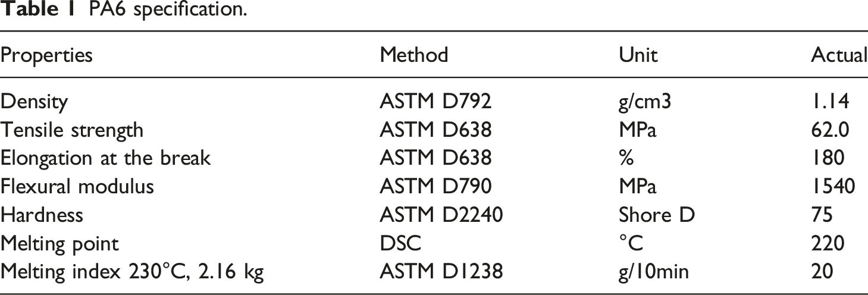Click the Properties column header
Viewport: 868px width, 295px height.
point(46,56)
